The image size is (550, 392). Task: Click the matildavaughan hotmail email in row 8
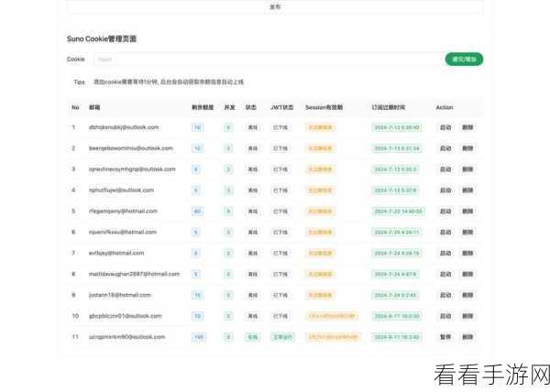[134, 274]
